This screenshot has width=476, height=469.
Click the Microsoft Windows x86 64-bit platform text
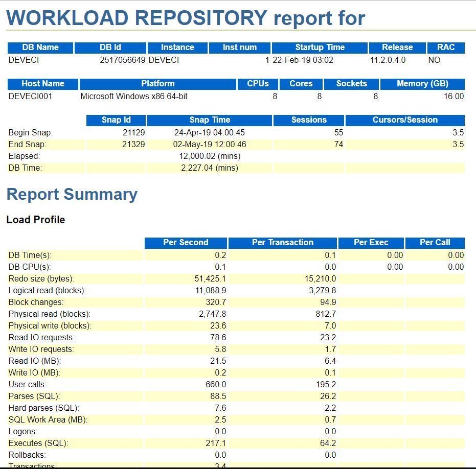coord(134,97)
